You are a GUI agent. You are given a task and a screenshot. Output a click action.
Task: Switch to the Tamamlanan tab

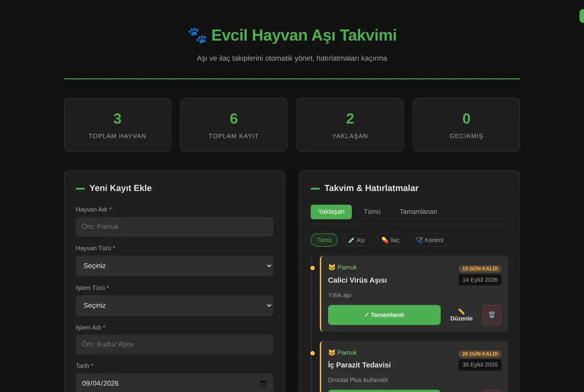(x=419, y=212)
